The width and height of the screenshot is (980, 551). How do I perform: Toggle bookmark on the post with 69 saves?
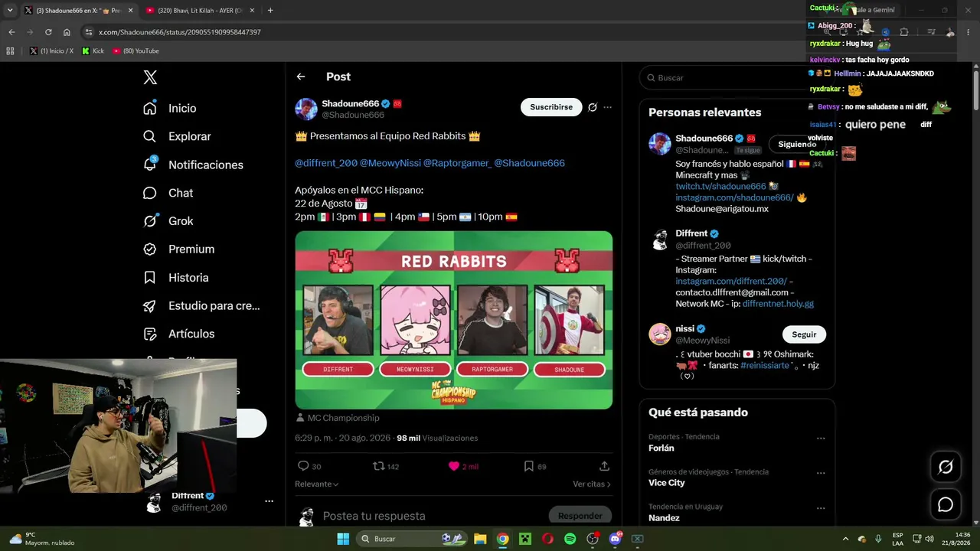[529, 466]
